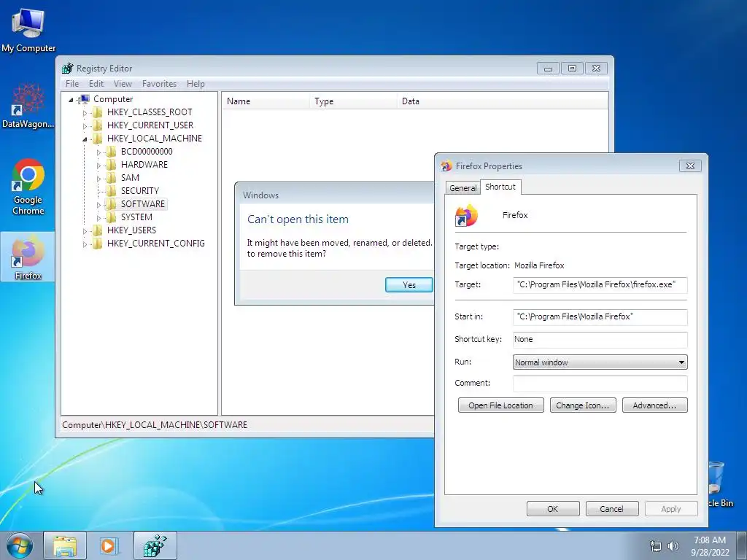Select the Shortcut tab
Screen dimensions: 747x560
point(500,187)
